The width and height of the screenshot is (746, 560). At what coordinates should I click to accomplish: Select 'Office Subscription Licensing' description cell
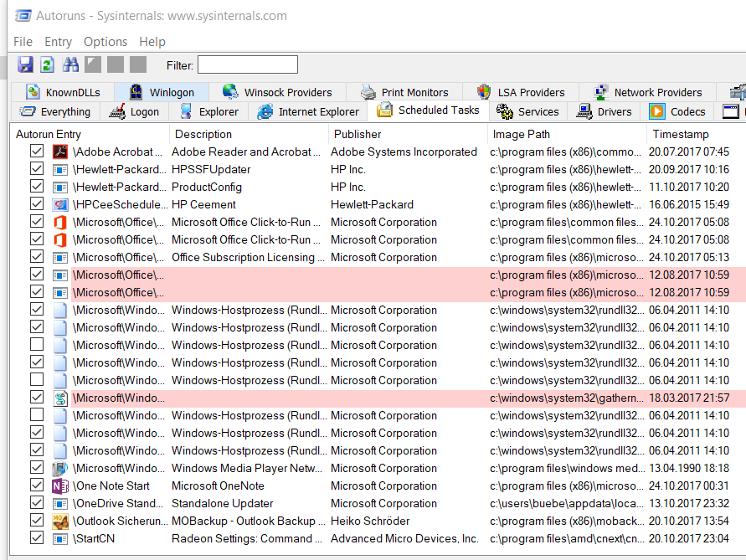pyautogui.click(x=248, y=258)
